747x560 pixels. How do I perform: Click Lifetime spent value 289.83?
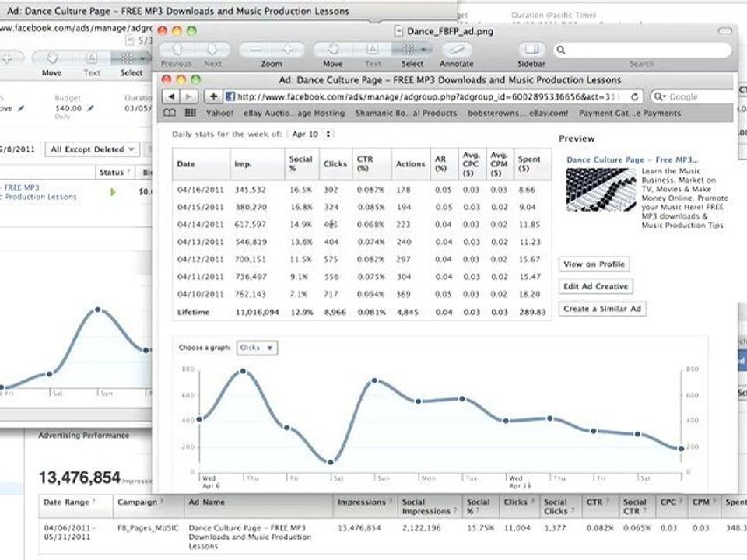click(532, 312)
